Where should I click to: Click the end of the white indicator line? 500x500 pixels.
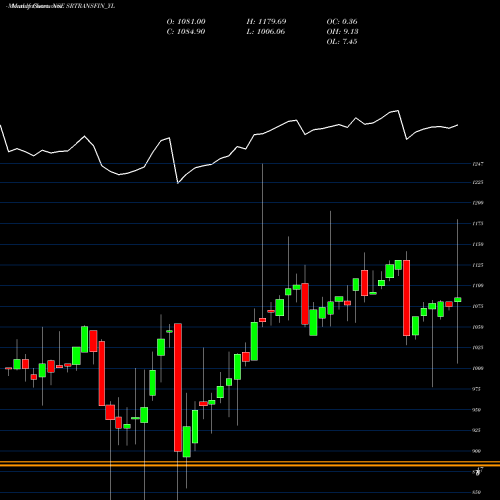click(x=457, y=125)
